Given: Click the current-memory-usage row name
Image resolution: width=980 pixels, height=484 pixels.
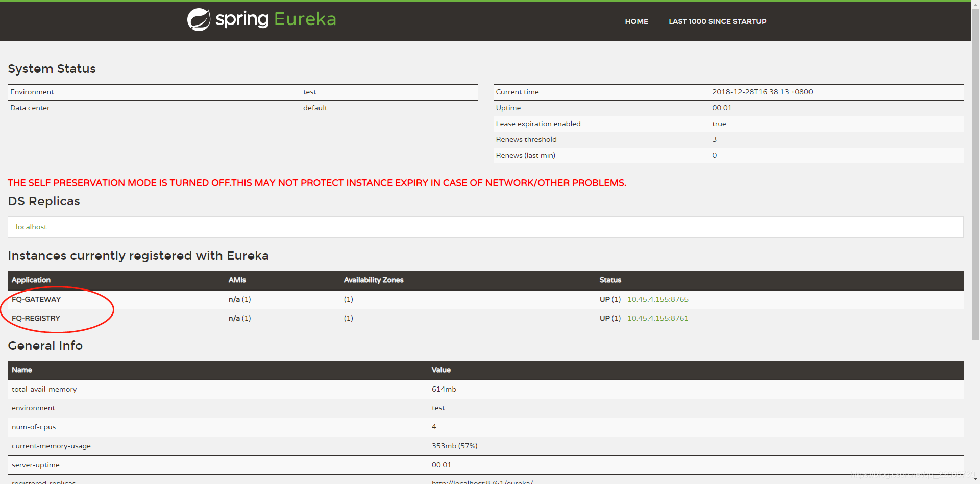Looking at the screenshot, I should click(x=51, y=446).
